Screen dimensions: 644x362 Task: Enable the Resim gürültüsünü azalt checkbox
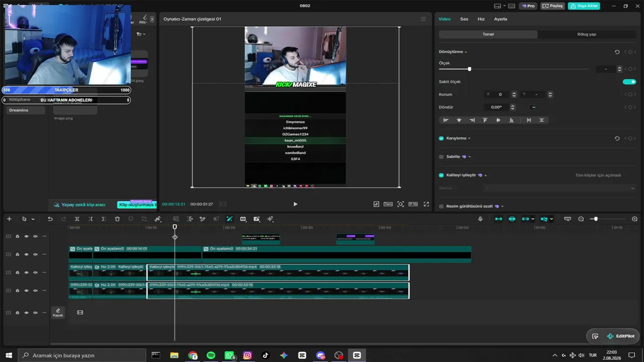tap(441, 206)
